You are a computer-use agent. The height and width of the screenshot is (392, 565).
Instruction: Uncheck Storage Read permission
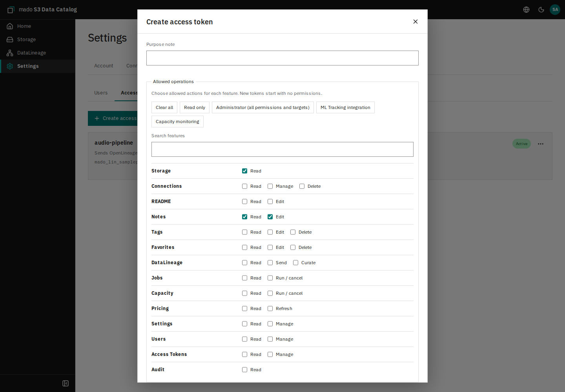244,171
